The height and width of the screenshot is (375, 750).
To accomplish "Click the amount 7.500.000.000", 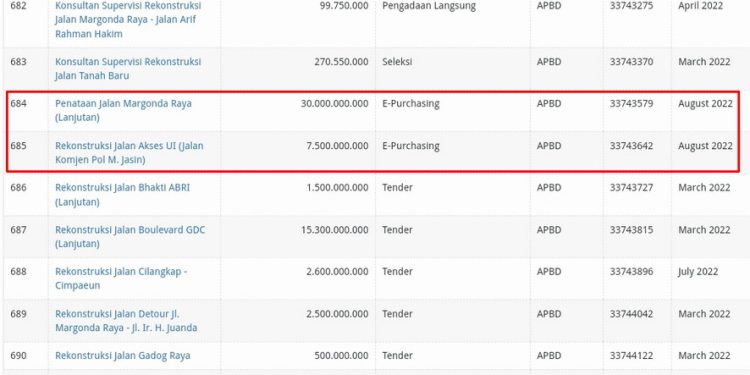I will [337, 145].
